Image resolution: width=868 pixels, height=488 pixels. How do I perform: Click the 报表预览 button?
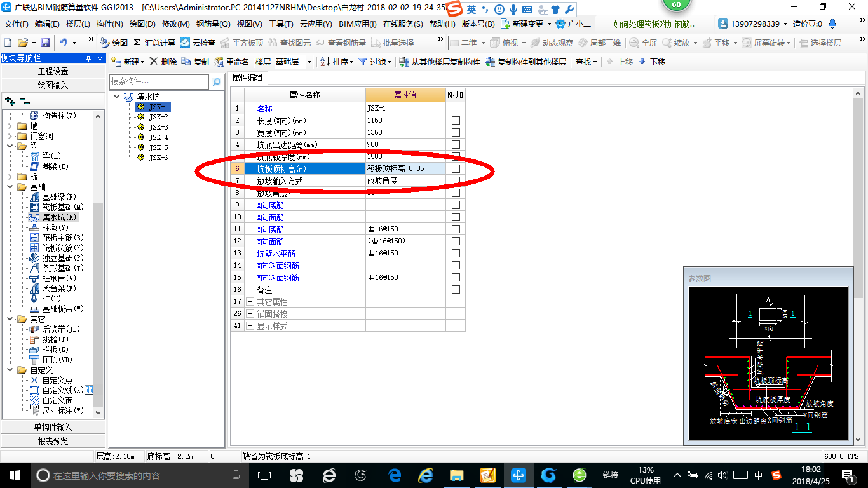[x=53, y=440]
